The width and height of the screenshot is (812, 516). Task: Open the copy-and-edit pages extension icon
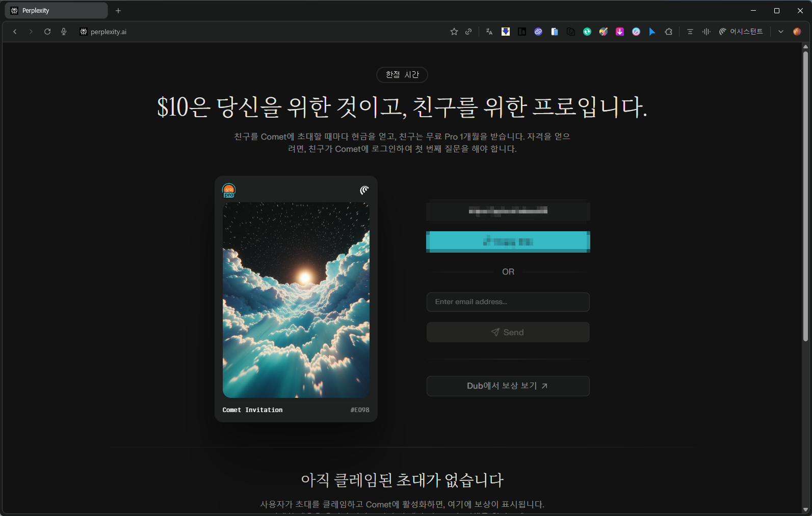[x=571, y=32]
